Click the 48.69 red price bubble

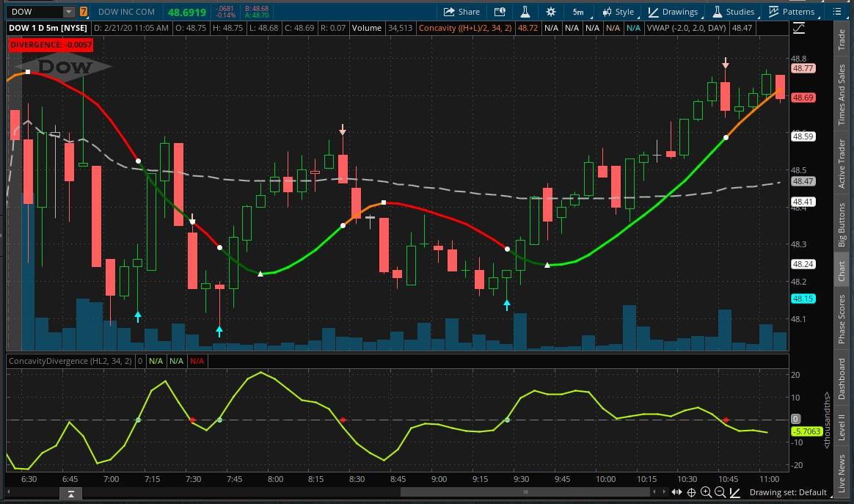(x=803, y=98)
